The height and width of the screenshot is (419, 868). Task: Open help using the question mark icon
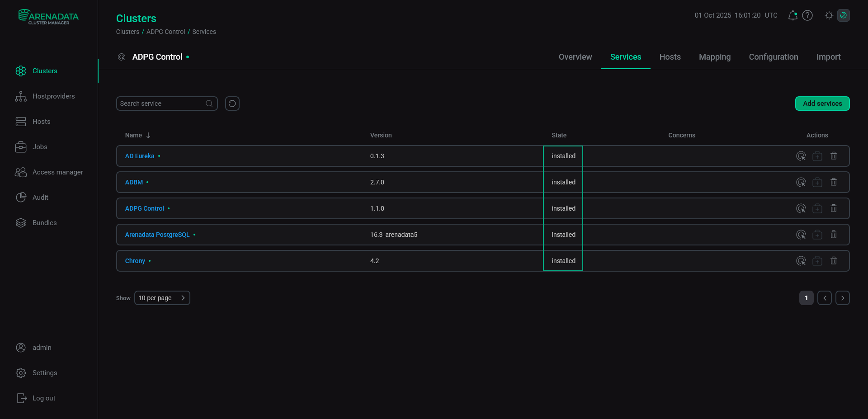(x=808, y=15)
